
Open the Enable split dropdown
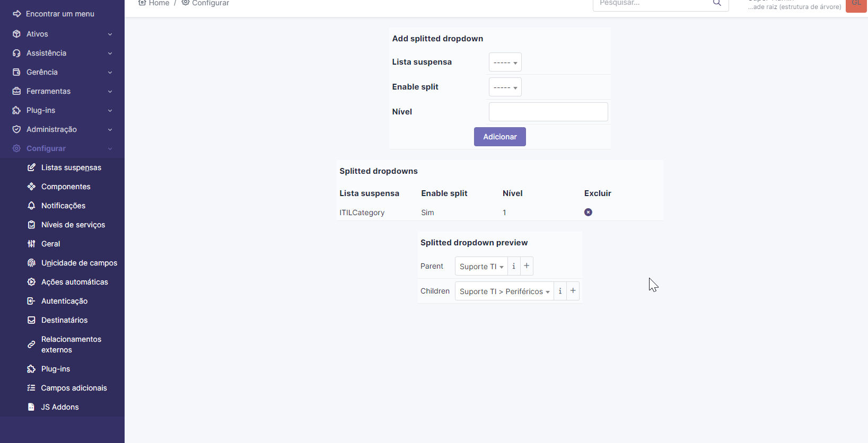click(505, 87)
